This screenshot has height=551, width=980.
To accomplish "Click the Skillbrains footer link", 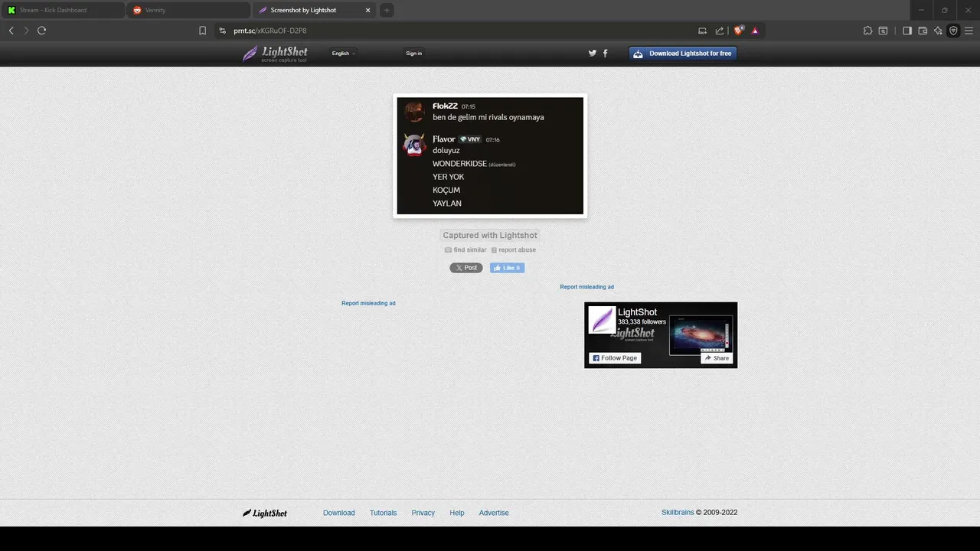I will (x=678, y=513).
